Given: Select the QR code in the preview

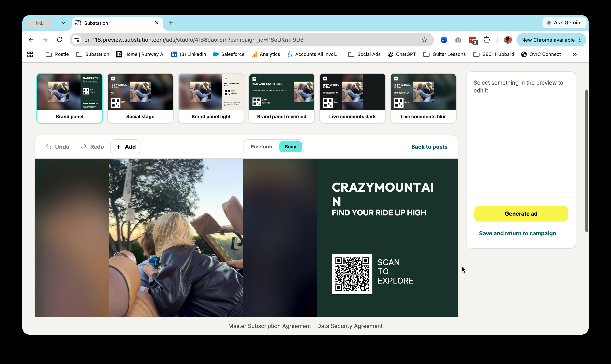Looking at the screenshot, I should (x=352, y=274).
